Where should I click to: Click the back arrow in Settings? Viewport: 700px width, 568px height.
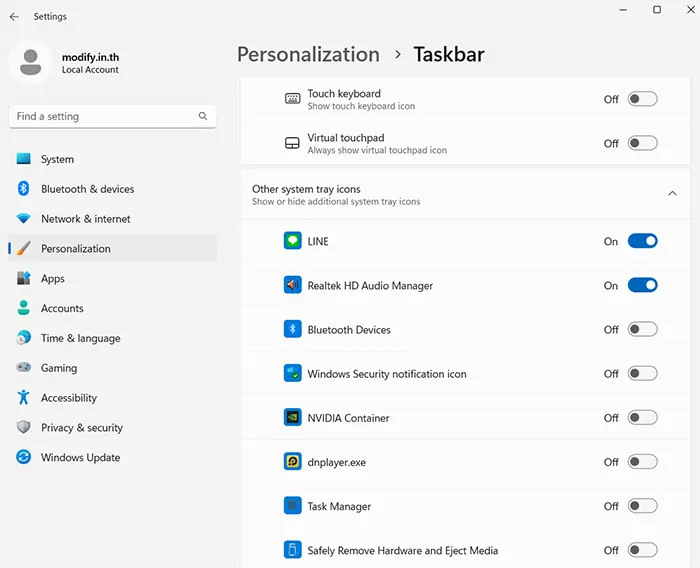coord(14,17)
